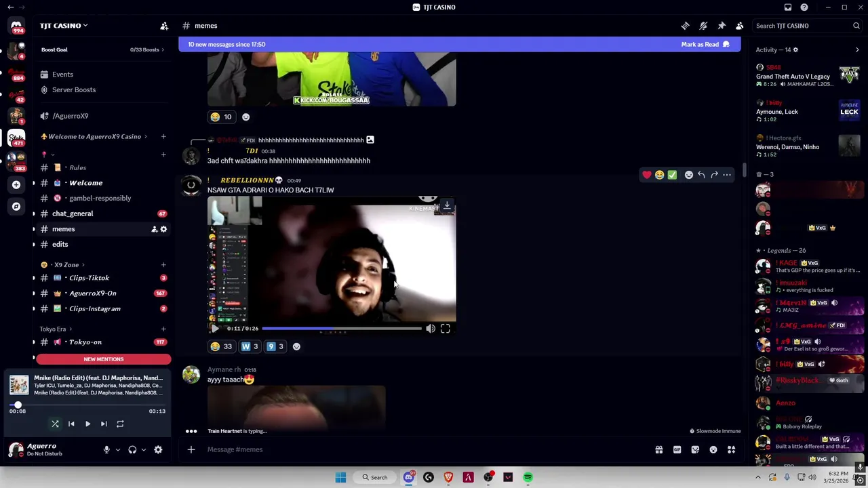Screen dimensions: 868x488
Task: Open user settings gear icon
Action: pyautogui.click(x=158, y=449)
